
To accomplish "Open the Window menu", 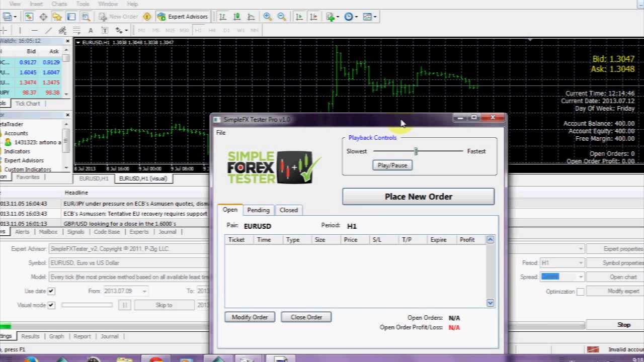I will tap(108, 4).
